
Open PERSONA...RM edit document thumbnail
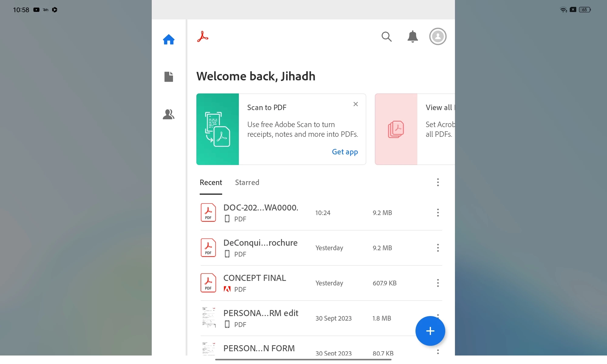coord(209,318)
